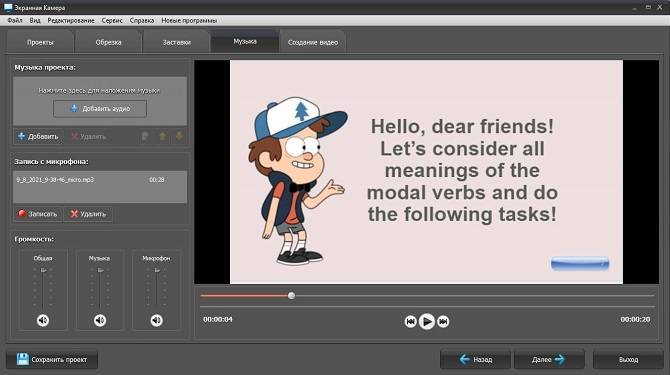
Task: Click the Добавить аудио button
Action: click(x=100, y=108)
